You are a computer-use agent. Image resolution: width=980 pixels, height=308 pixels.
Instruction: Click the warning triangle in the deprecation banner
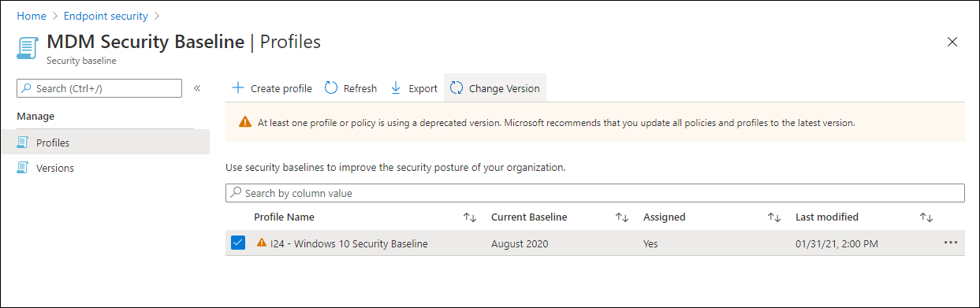click(x=245, y=123)
